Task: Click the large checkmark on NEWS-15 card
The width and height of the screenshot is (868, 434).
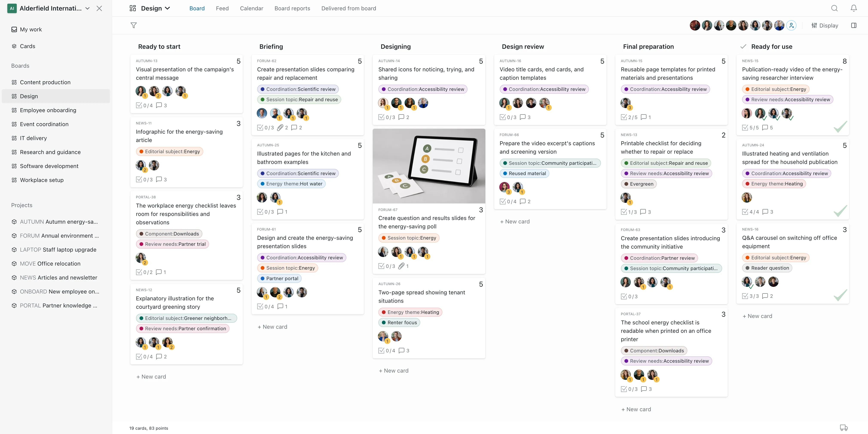Action: click(840, 127)
